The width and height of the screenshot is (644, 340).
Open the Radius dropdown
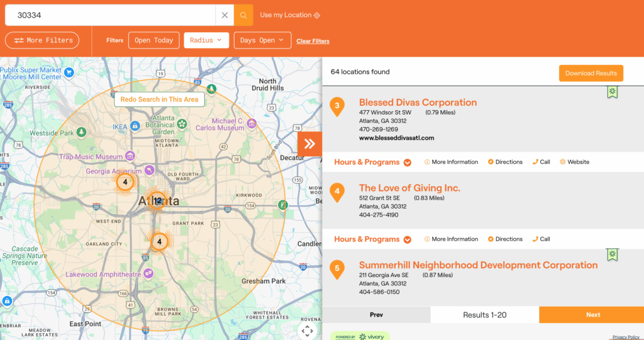coord(206,40)
